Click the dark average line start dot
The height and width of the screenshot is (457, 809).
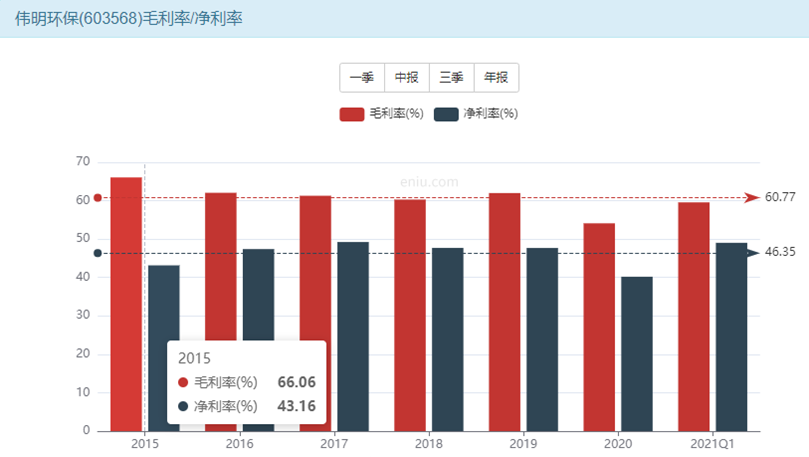pos(98,253)
